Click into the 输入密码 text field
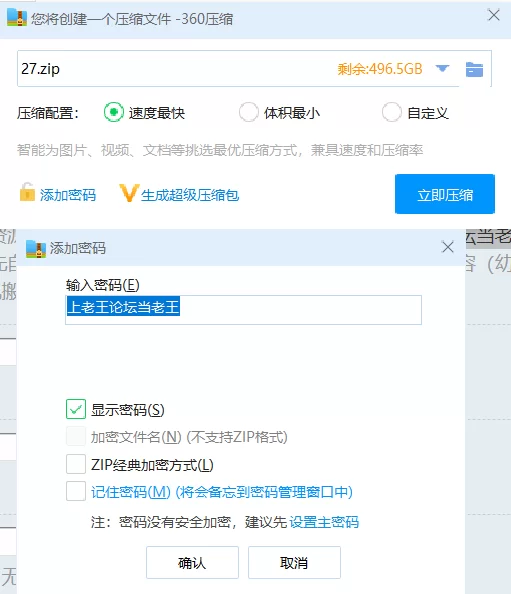The width and height of the screenshot is (511, 594). (243, 310)
